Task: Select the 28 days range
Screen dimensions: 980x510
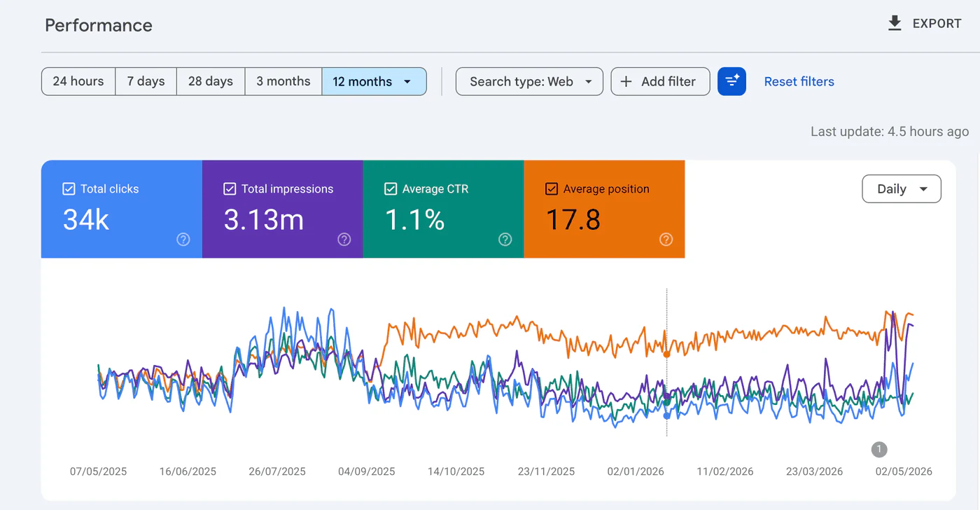Action: point(211,81)
